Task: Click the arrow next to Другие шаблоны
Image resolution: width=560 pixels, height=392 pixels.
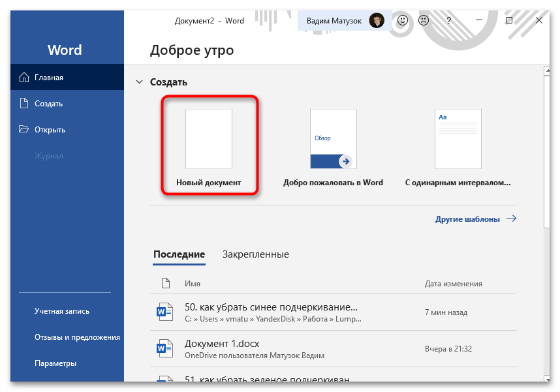Action: click(512, 218)
